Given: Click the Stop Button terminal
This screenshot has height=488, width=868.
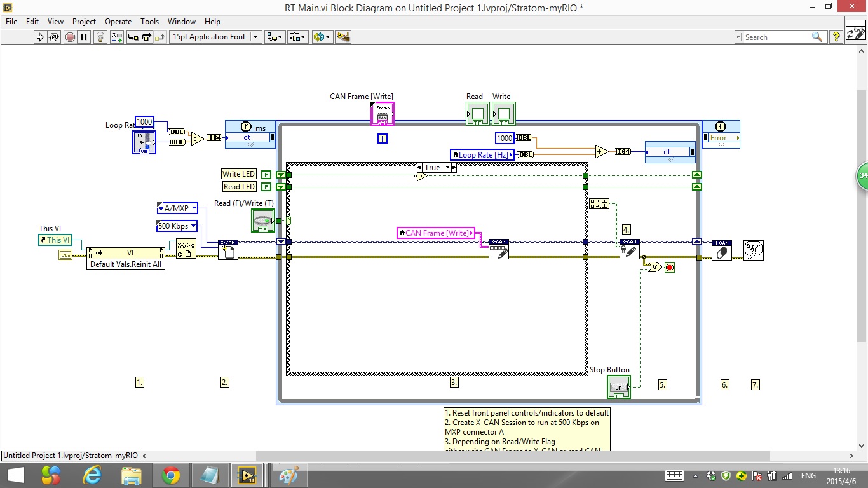Looking at the screenshot, I should 619,387.
